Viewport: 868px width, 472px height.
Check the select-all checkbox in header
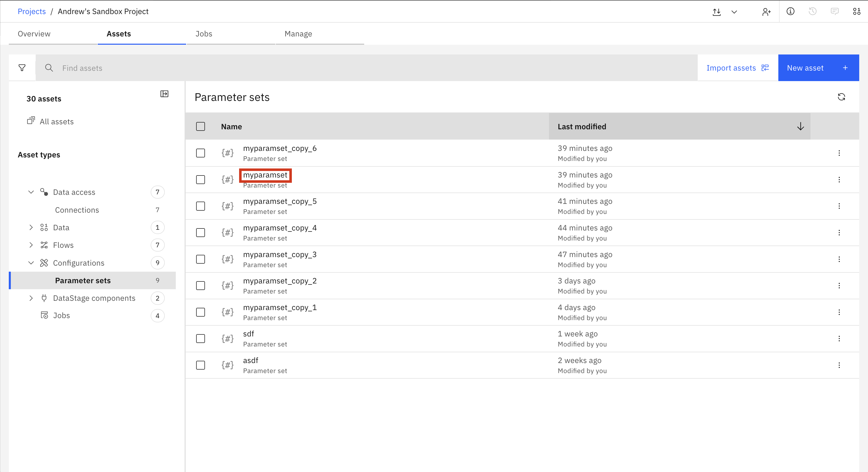[x=200, y=126]
